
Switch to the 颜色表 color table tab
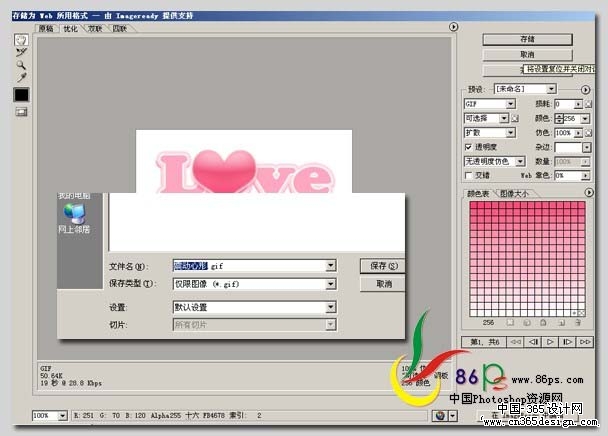pyautogui.click(x=478, y=194)
